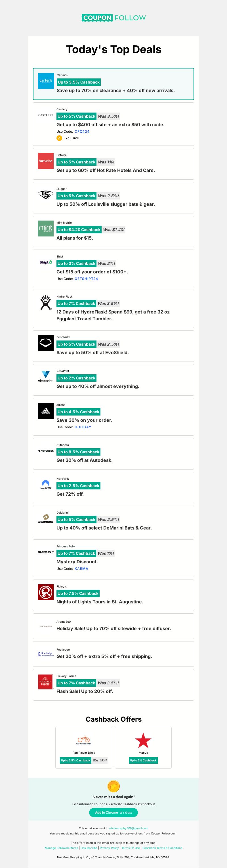Click the Hydro Flask logo icon
227x868 pixels.
(46, 302)
